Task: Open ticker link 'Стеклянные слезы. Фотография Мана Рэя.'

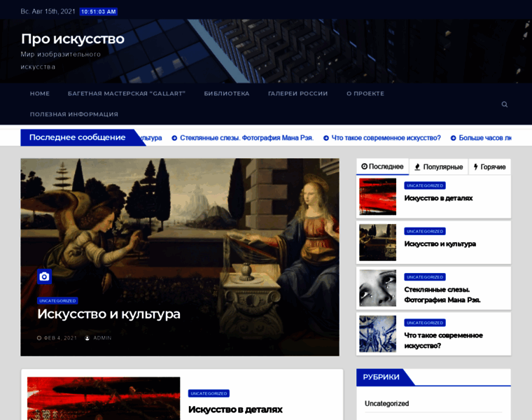Action: pyautogui.click(x=246, y=138)
